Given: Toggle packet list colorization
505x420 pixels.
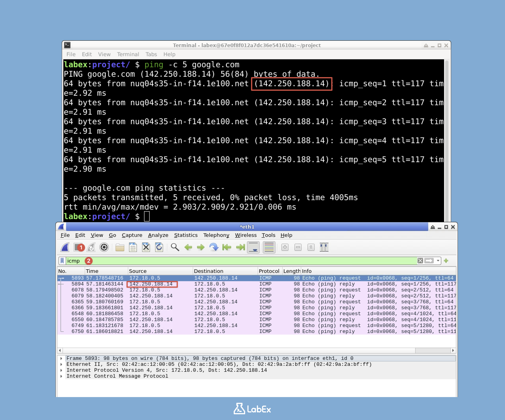Looking at the screenshot, I should (x=269, y=247).
